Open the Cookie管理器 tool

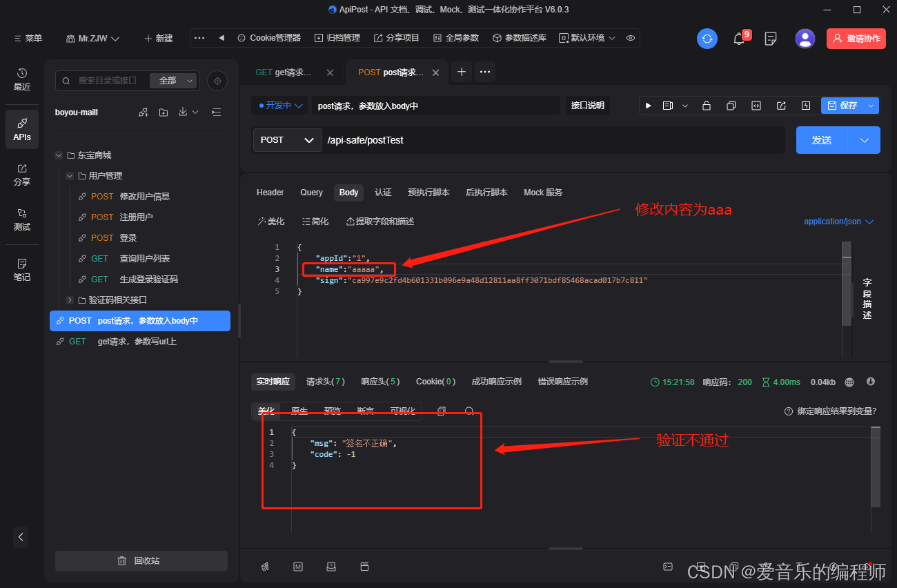tap(268, 38)
